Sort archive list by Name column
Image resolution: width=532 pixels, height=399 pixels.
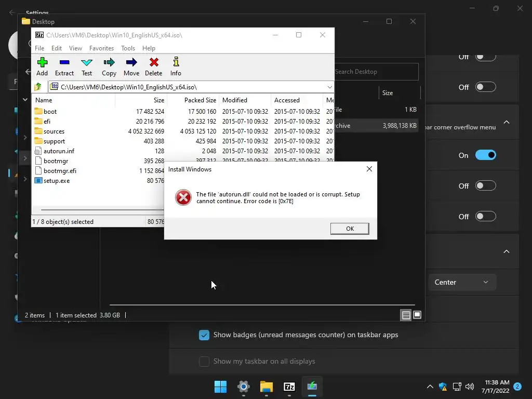[74, 100]
